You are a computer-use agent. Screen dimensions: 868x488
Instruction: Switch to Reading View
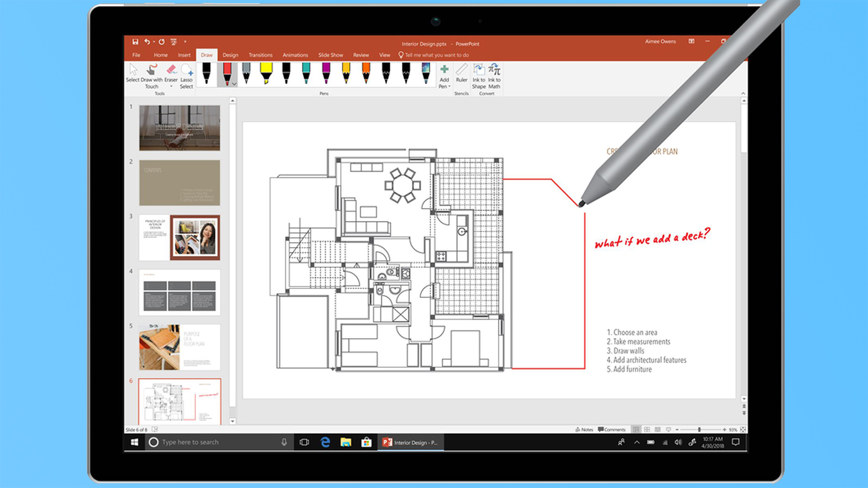(658, 429)
